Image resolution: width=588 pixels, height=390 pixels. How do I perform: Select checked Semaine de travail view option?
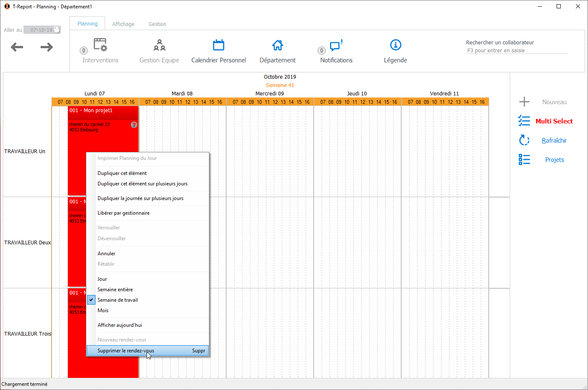tap(118, 300)
